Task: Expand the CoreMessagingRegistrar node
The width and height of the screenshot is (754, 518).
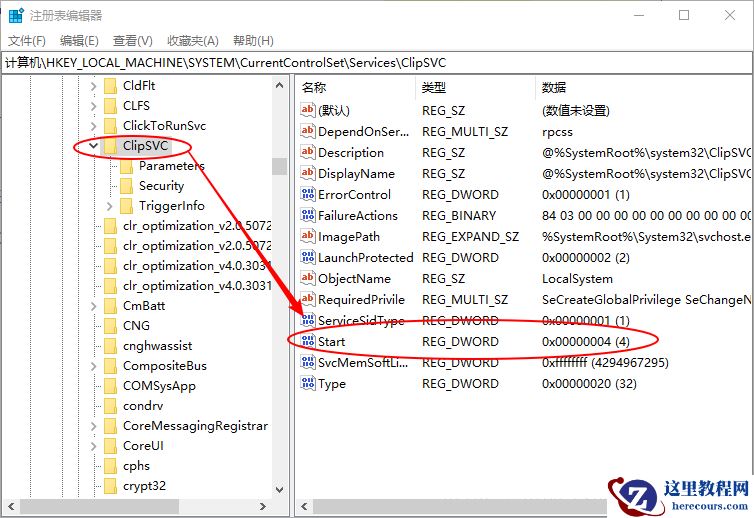Action: (x=94, y=426)
